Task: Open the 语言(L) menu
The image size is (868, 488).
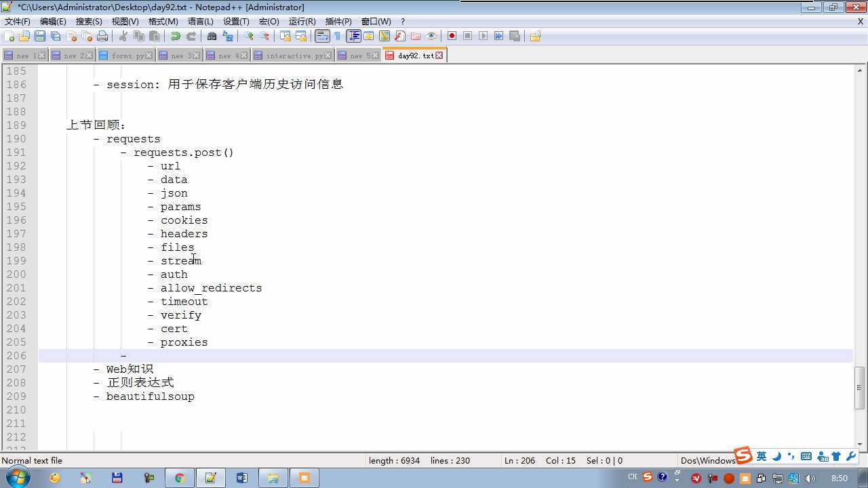Action: [x=200, y=22]
